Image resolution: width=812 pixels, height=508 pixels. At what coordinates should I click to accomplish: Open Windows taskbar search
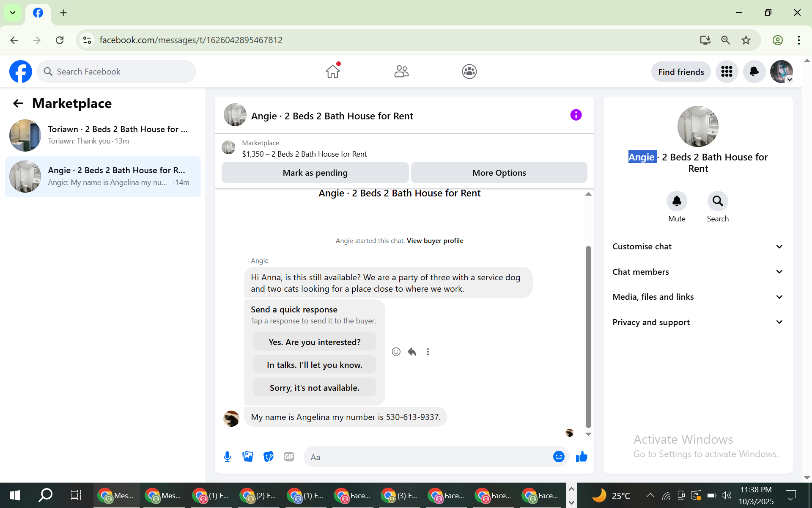[45, 495]
